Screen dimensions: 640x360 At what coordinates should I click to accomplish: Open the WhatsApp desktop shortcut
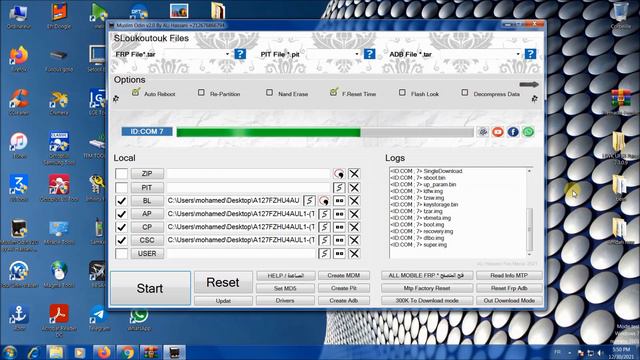coord(139,318)
